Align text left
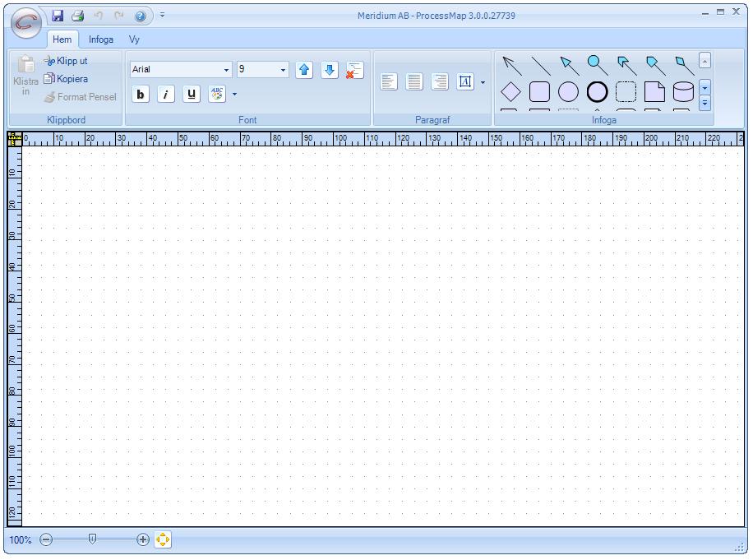This screenshot has height=560, width=753. click(389, 81)
